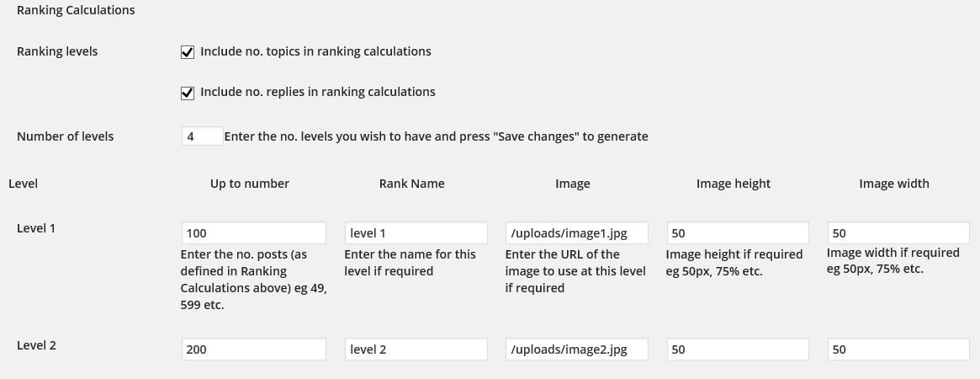Click the Number of levels field
The width and height of the screenshot is (980, 379).
point(202,136)
